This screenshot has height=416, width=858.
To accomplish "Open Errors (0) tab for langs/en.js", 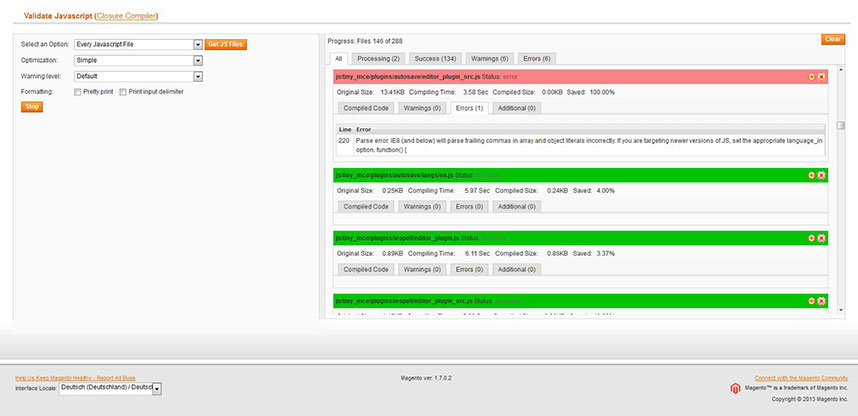I will tap(469, 207).
